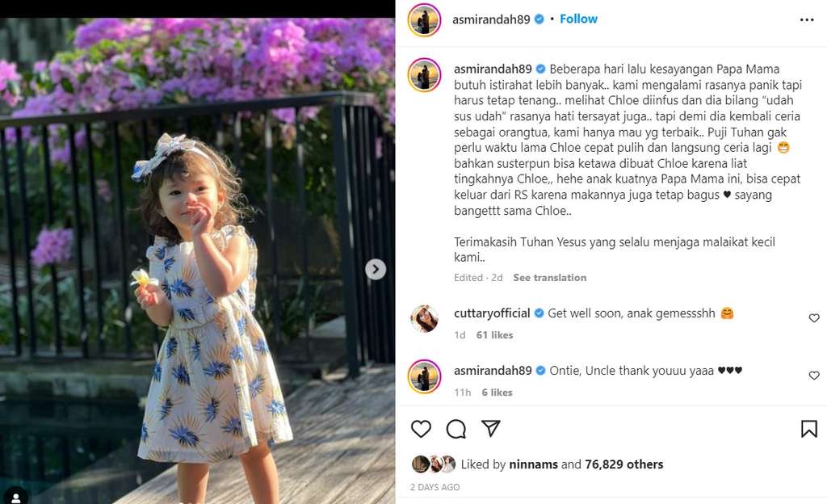Like cuttaryofficial's comment with small heart

pyautogui.click(x=814, y=318)
